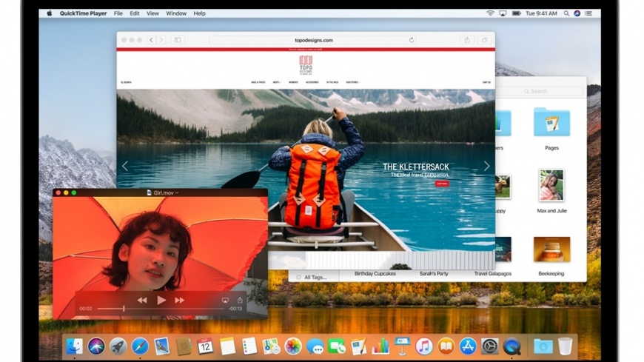Focus the topodesigns.com address bar
The image size is (644, 362).
tap(313, 40)
